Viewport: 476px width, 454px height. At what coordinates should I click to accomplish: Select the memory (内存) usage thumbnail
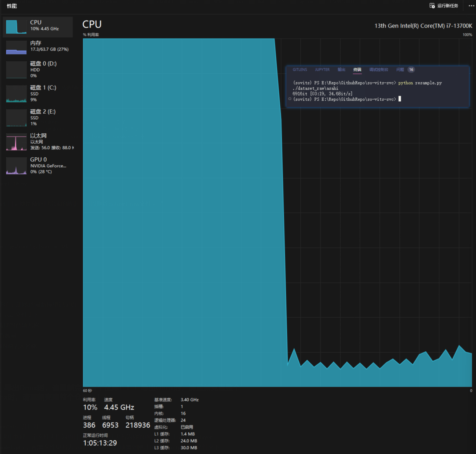[16, 47]
